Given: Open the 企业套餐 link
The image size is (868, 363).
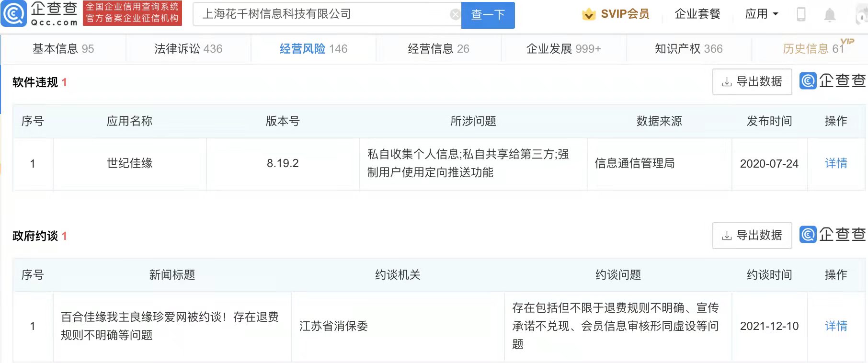Looking at the screenshot, I should (x=697, y=14).
